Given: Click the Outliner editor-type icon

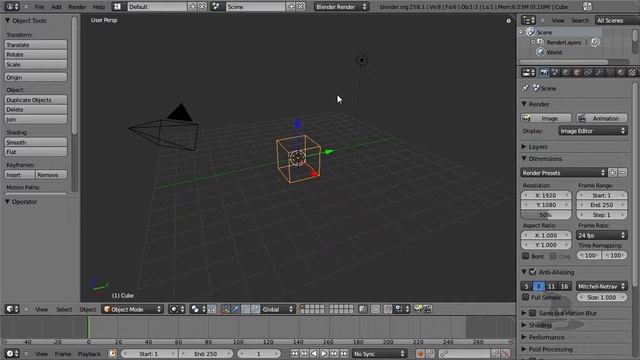Looking at the screenshot, I should (528, 20).
